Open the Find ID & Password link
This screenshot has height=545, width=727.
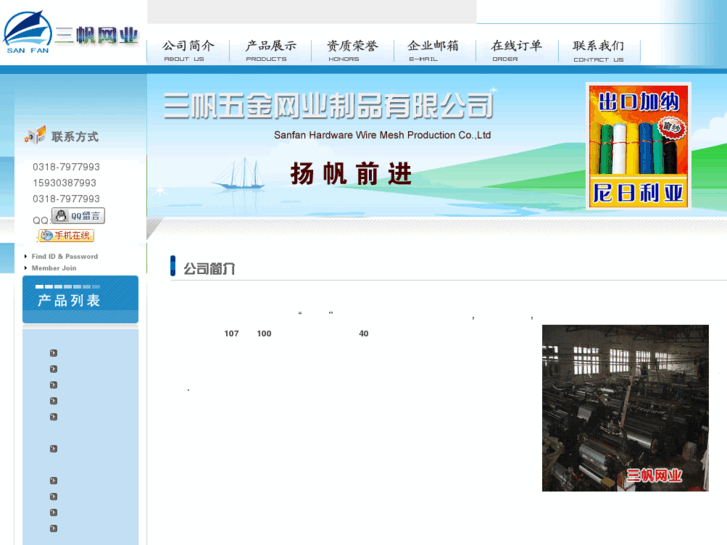tap(64, 256)
